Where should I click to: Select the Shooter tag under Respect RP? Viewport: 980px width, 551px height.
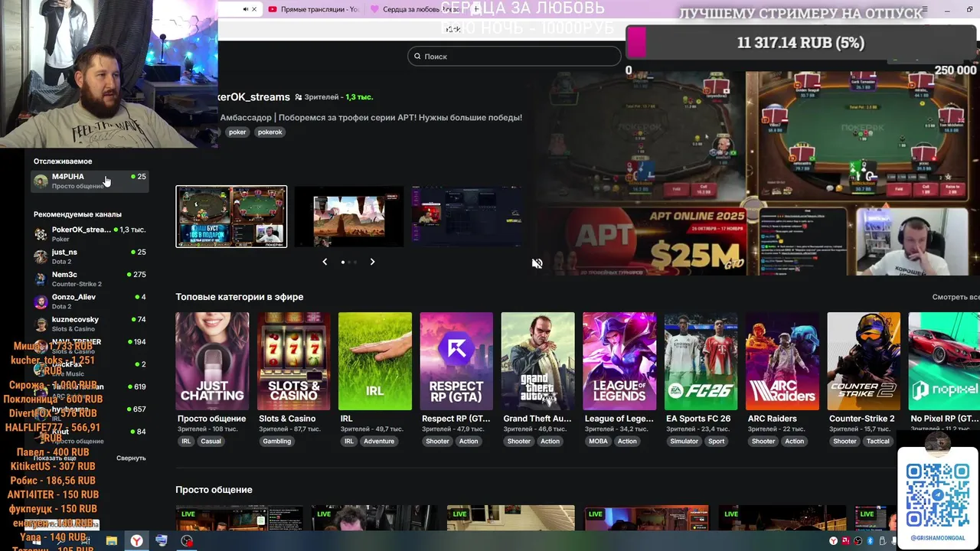click(x=437, y=441)
